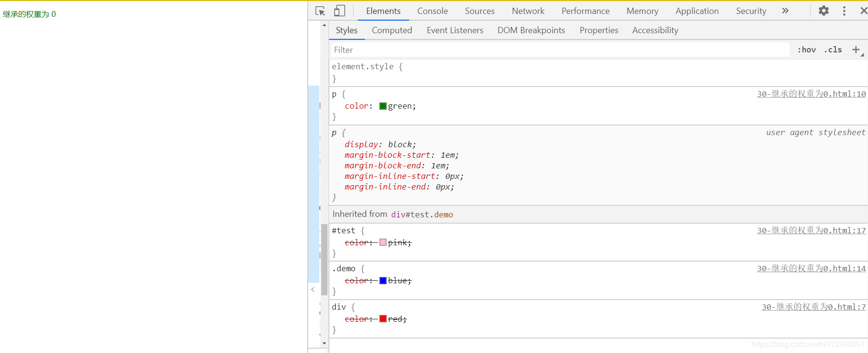Open source link for #test rule line 17
This screenshot has height=353, width=868.
[x=811, y=230]
